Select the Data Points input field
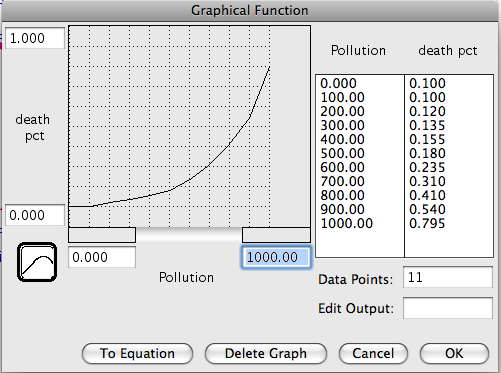The height and width of the screenshot is (373, 501). pyautogui.click(x=448, y=277)
